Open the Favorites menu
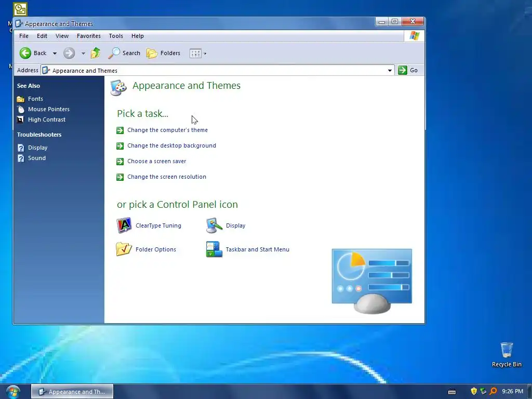 88,36
